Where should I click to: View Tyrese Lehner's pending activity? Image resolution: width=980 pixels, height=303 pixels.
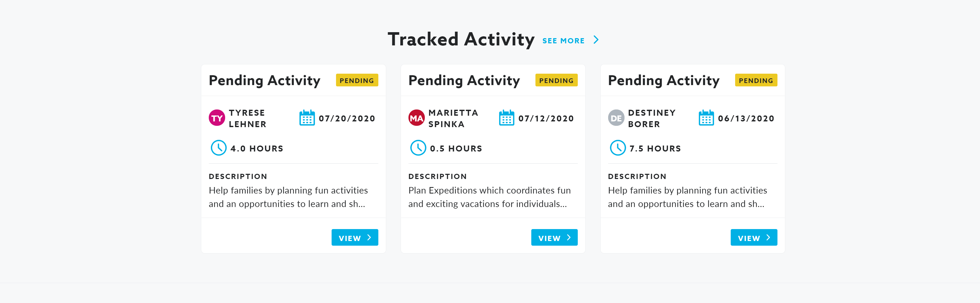click(354, 238)
